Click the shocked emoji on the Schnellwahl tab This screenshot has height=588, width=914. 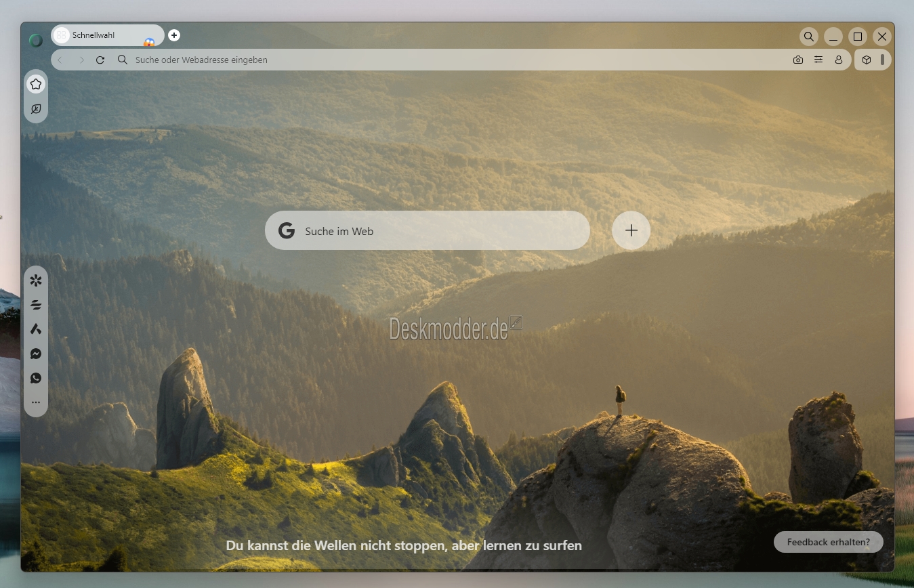149,42
